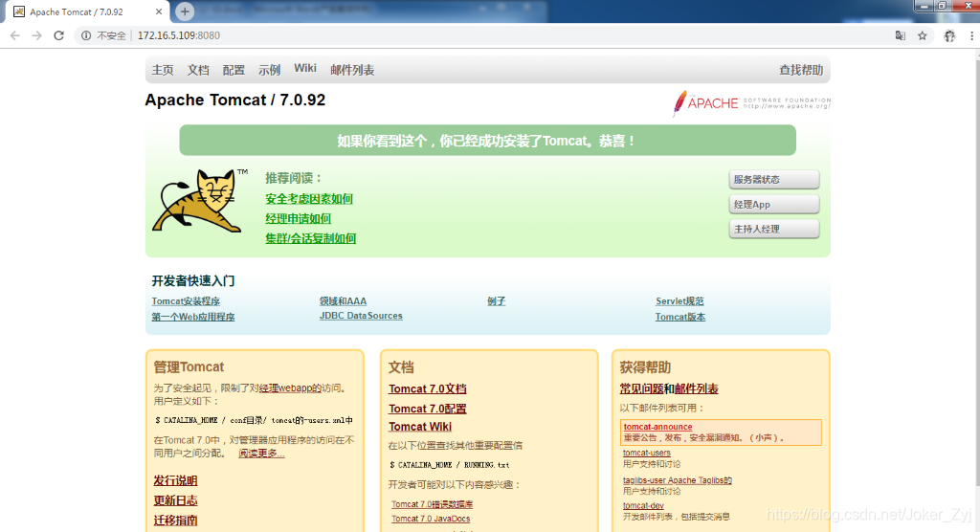
Task: Click the 经理App button
Action: (x=773, y=205)
